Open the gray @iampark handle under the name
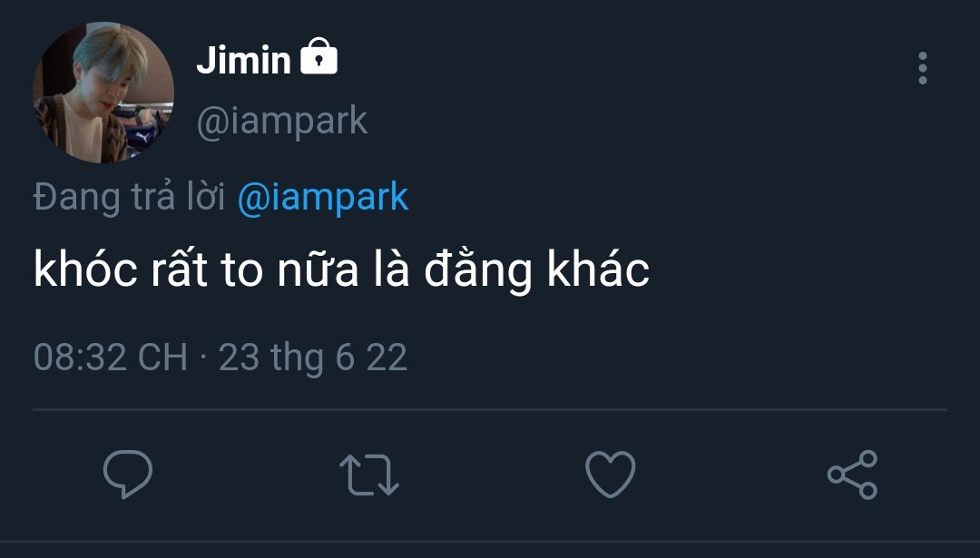The image size is (980, 558). pyautogui.click(x=282, y=121)
